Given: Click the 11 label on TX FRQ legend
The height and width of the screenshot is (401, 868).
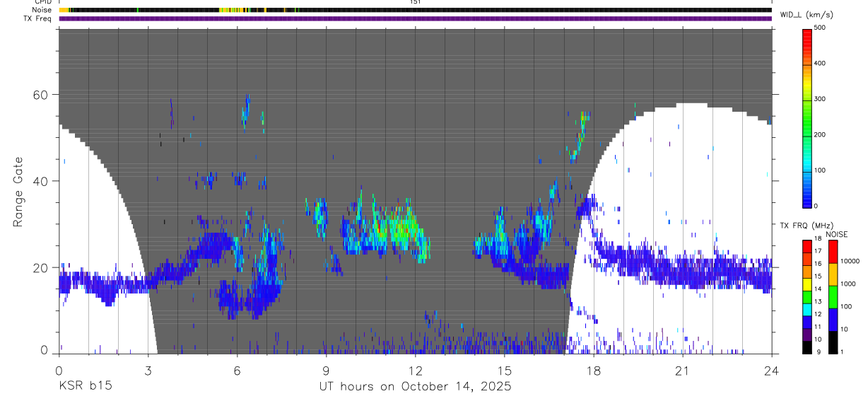Looking at the screenshot, I should (x=817, y=327).
